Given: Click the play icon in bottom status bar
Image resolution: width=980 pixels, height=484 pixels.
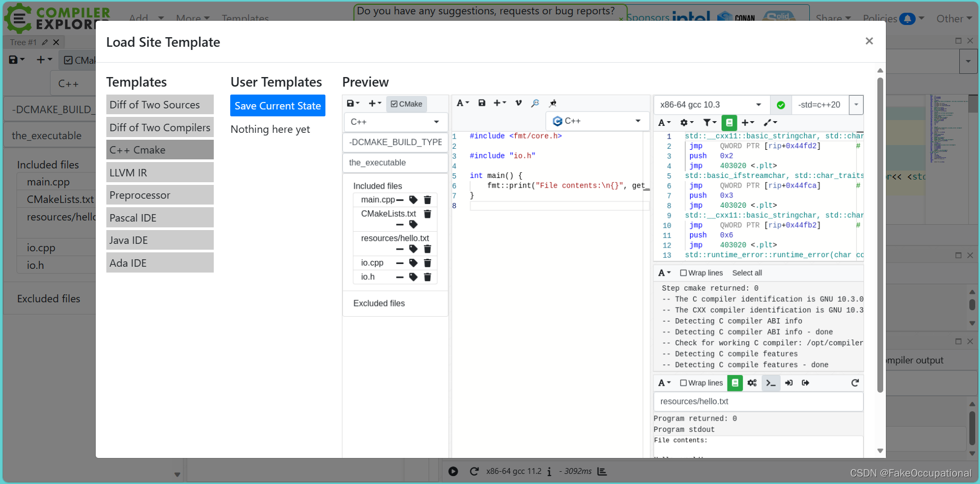Looking at the screenshot, I should 453,471.
